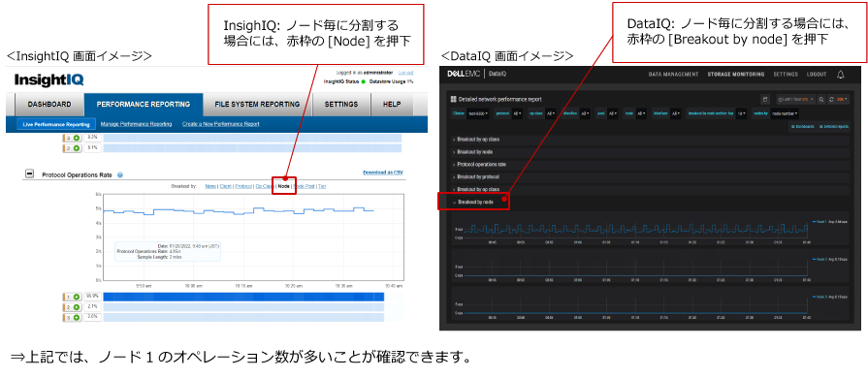The width and height of the screenshot is (868, 378).
Task: Open the nodes by node number dropdown
Action: click(785, 113)
